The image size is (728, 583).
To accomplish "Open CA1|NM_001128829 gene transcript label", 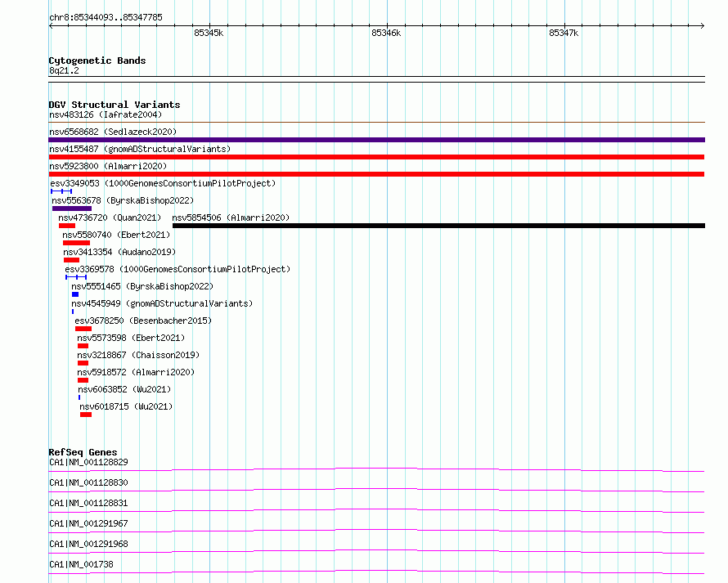I will (88, 462).
